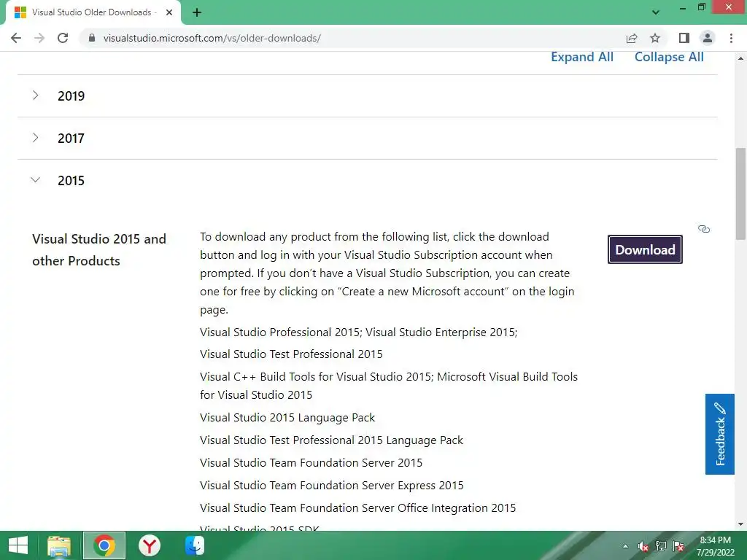The height and width of the screenshot is (560, 747).
Task: Click 'Visual Studio 2015 Language Pack' line
Action: [287, 418]
